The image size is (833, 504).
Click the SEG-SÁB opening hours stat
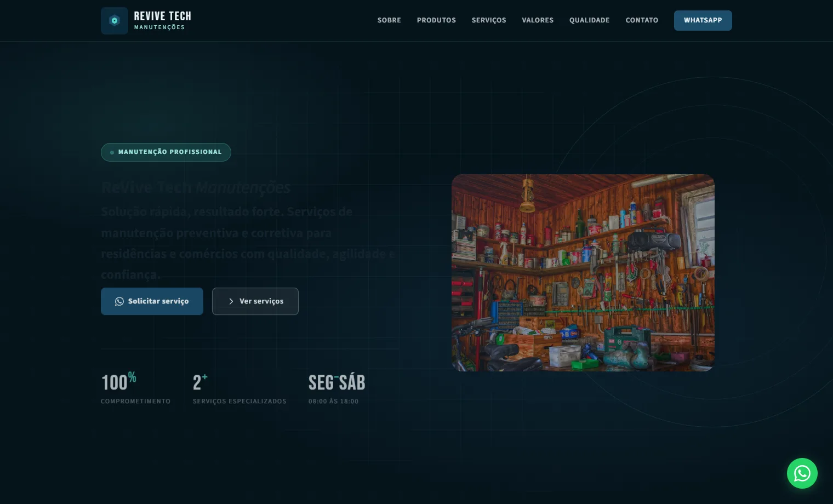[x=337, y=390]
